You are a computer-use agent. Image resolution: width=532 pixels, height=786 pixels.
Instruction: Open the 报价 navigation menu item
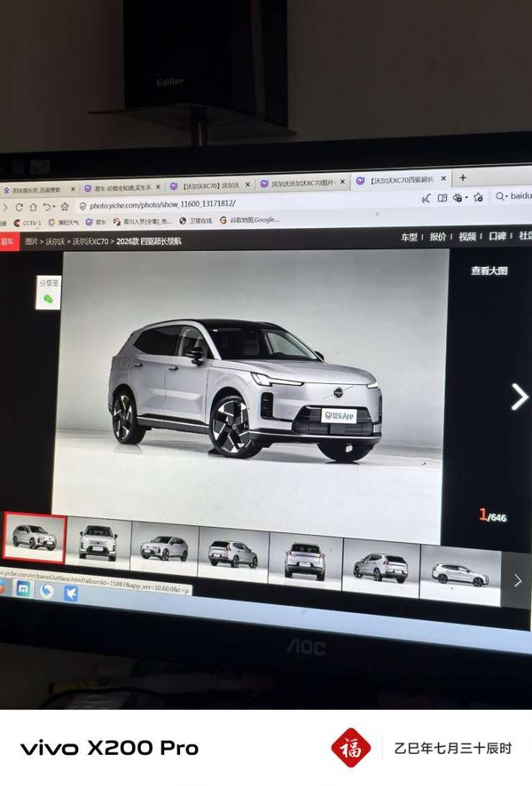pyautogui.click(x=438, y=237)
